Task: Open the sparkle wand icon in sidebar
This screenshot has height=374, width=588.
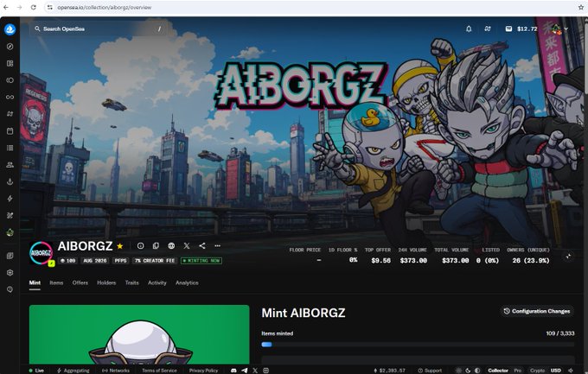Action: (10, 215)
